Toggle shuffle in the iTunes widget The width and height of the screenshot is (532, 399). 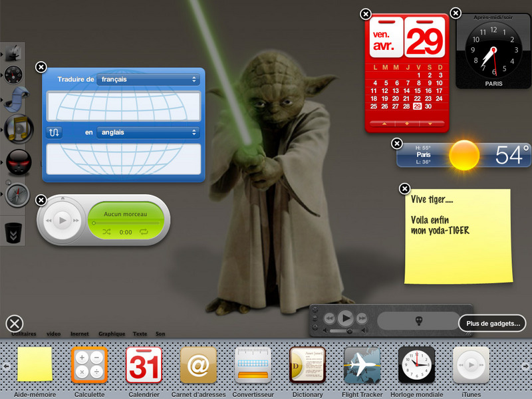pos(106,232)
